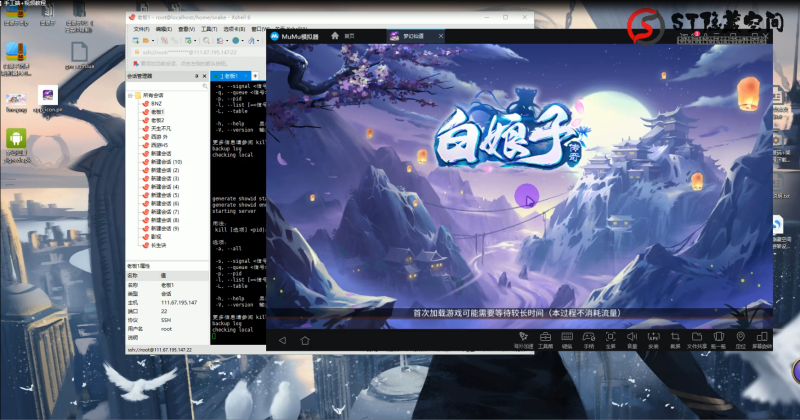
Task: Open the MuMu volume icon
Action: 632,339
